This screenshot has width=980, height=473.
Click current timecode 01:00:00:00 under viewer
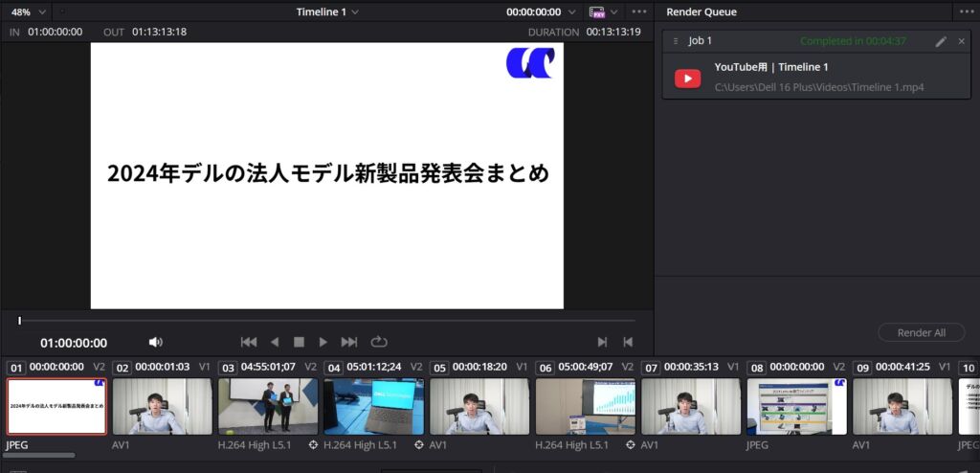(74, 343)
